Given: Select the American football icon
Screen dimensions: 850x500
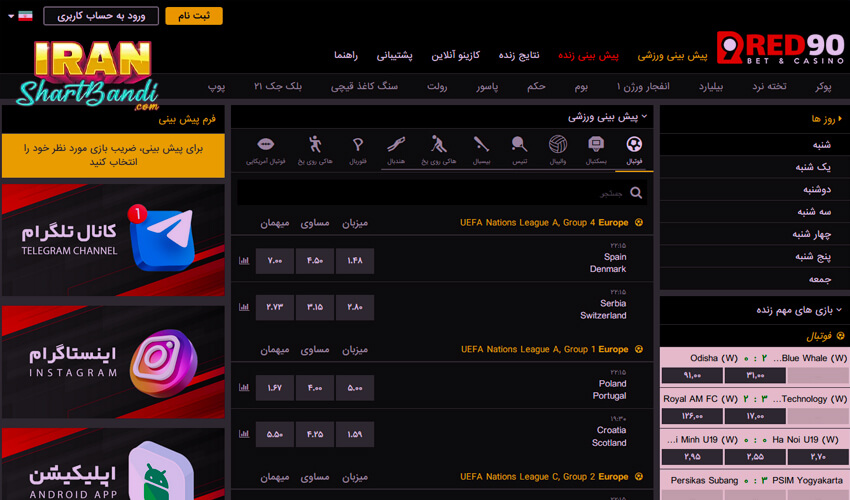Looking at the screenshot, I should pyautogui.click(x=265, y=150).
